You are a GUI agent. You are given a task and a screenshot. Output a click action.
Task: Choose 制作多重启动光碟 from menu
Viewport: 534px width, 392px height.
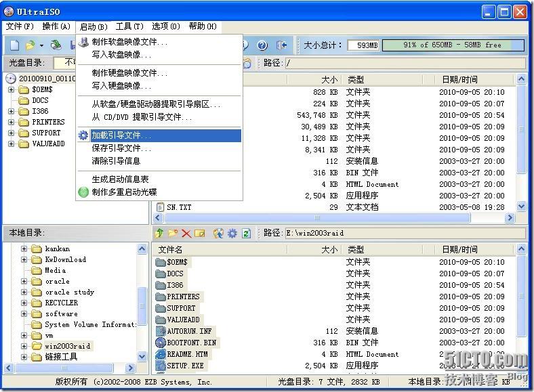pos(159,192)
